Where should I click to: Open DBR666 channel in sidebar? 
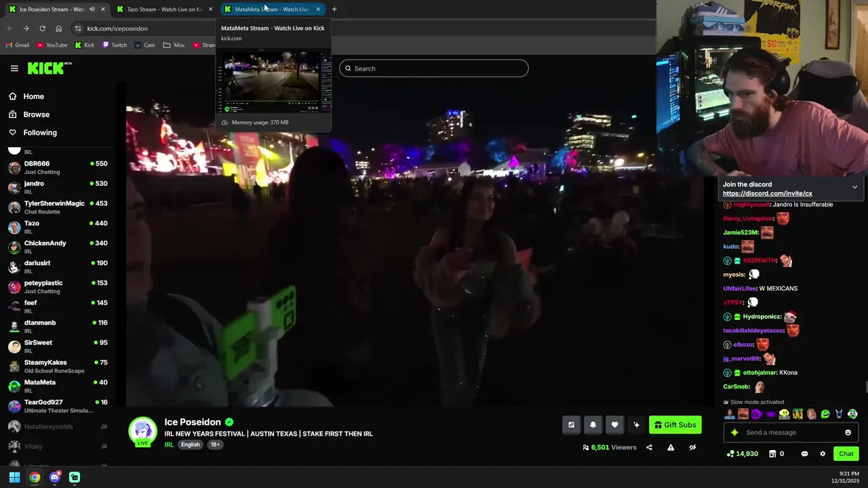pyautogui.click(x=58, y=167)
